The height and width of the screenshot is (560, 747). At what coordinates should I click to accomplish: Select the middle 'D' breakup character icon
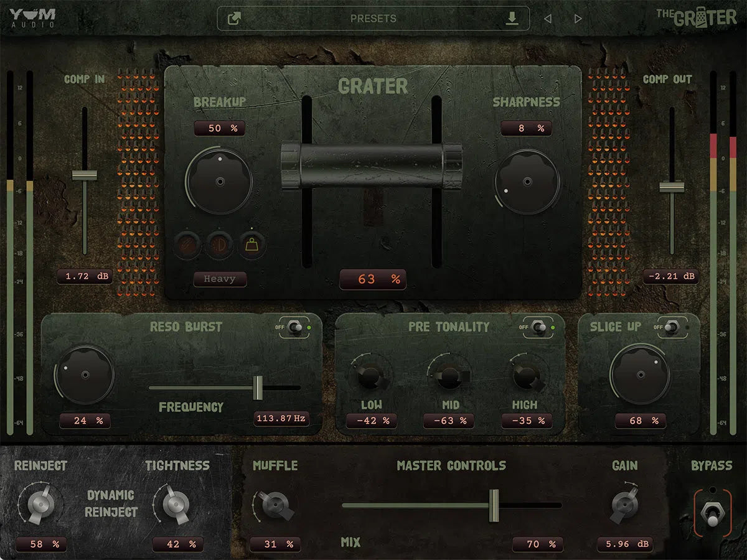(x=220, y=245)
